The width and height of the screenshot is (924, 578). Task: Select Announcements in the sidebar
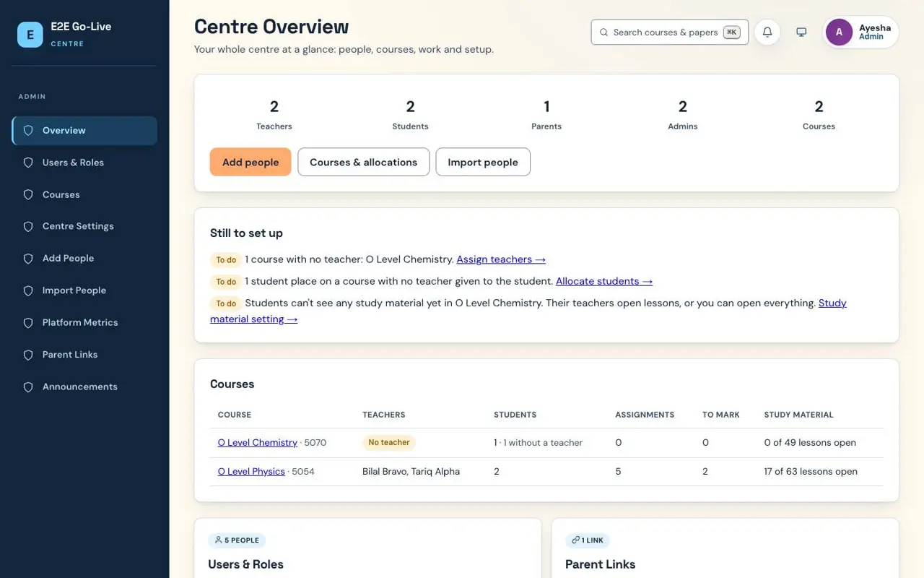pos(84,387)
